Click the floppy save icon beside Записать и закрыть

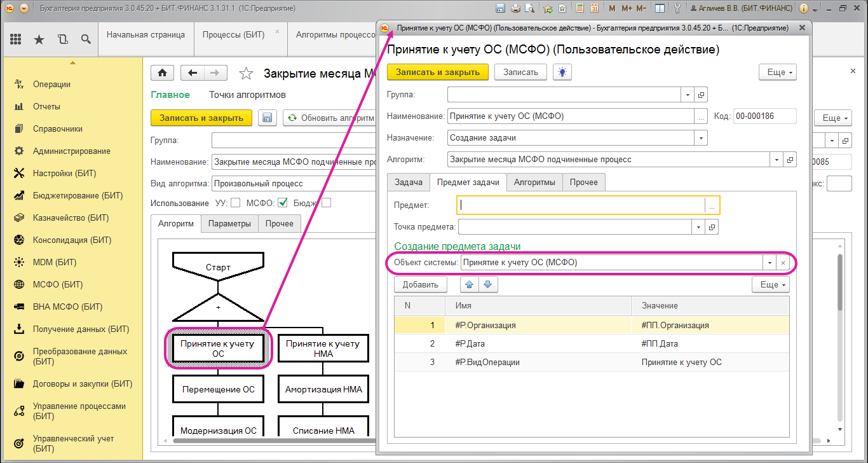pos(267,118)
